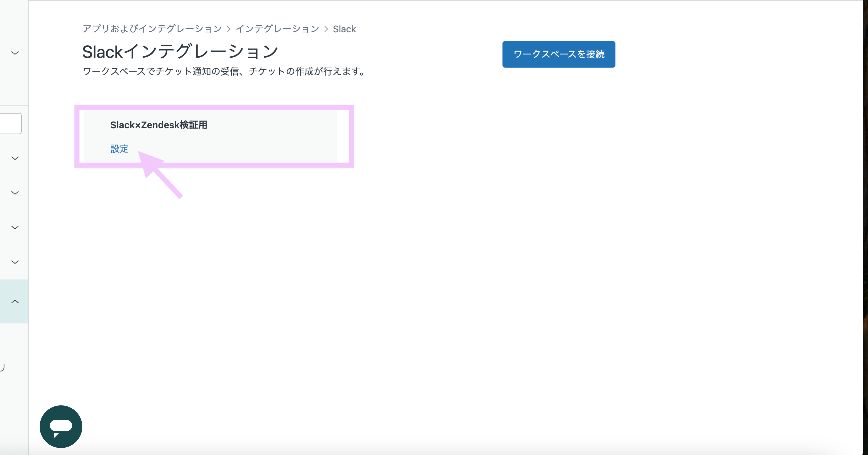Open 設定 link for the workspace
Image resolution: width=868 pixels, height=455 pixels.
[120, 149]
